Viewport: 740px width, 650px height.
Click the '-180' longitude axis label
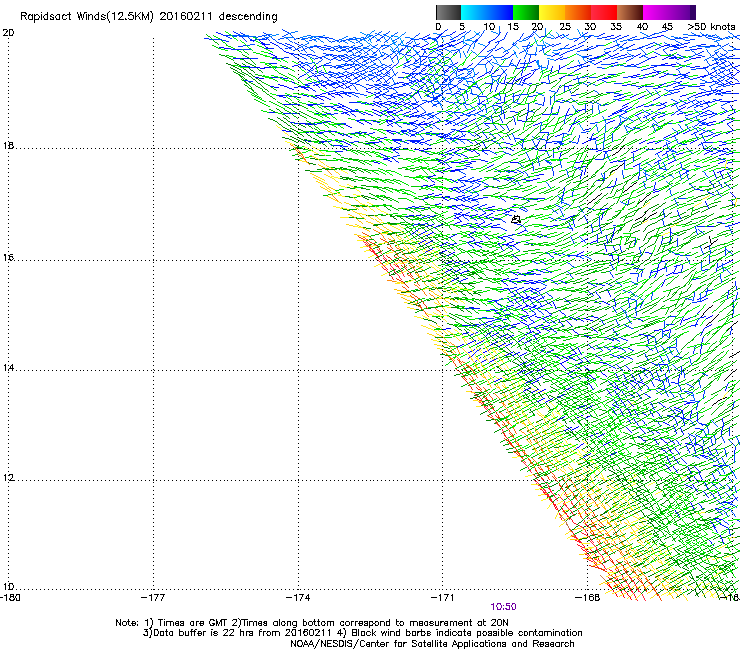coord(10,598)
